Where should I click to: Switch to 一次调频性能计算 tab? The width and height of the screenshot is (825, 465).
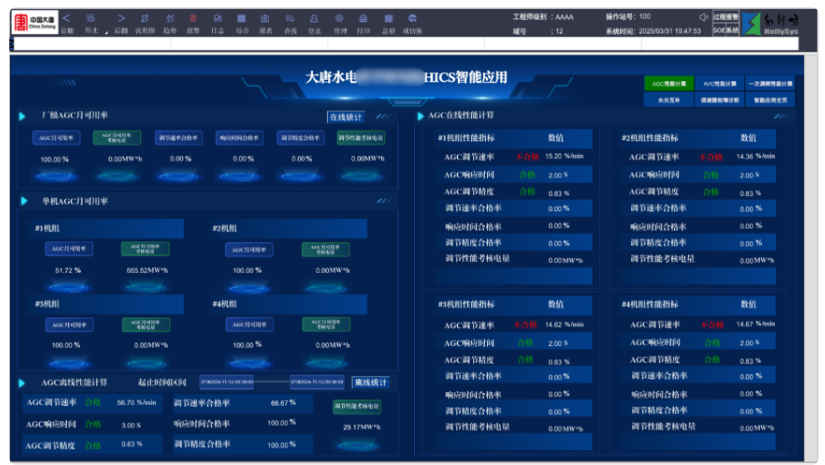pyautogui.click(x=771, y=84)
